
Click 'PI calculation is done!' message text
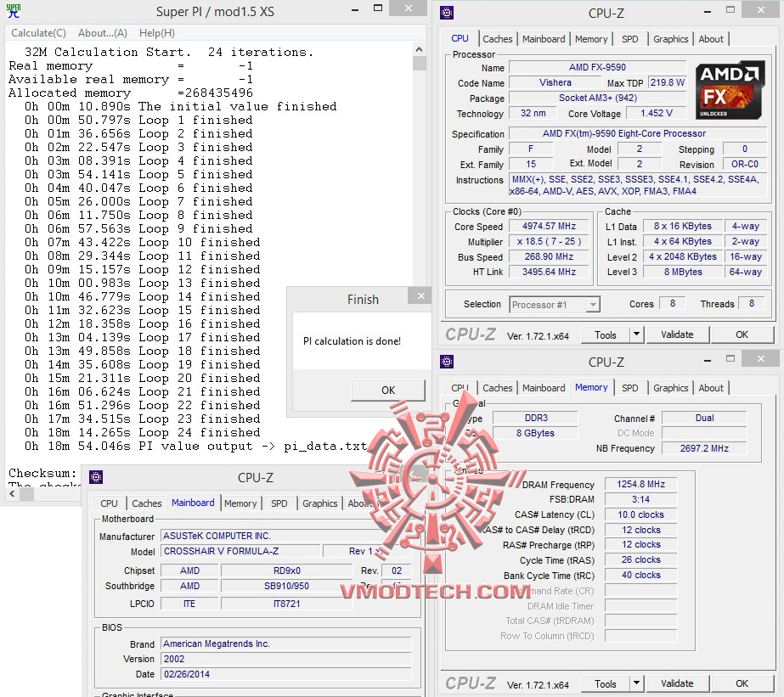coord(352,341)
